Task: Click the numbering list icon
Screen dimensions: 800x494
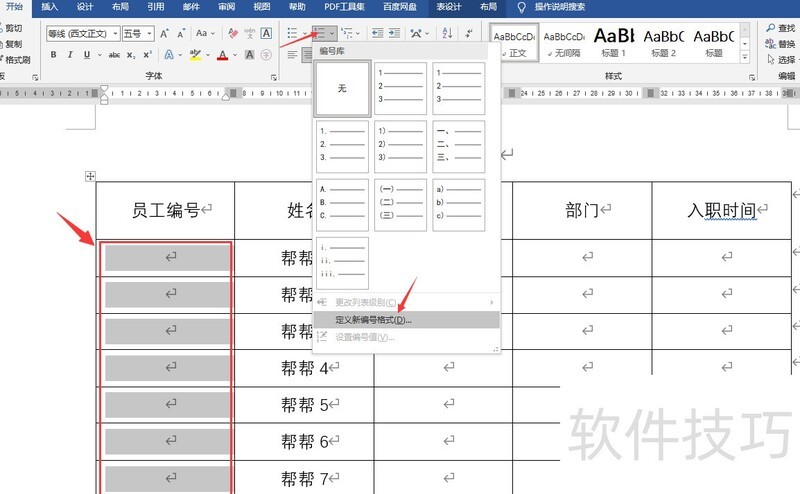Action: click(x=319, y=34)
